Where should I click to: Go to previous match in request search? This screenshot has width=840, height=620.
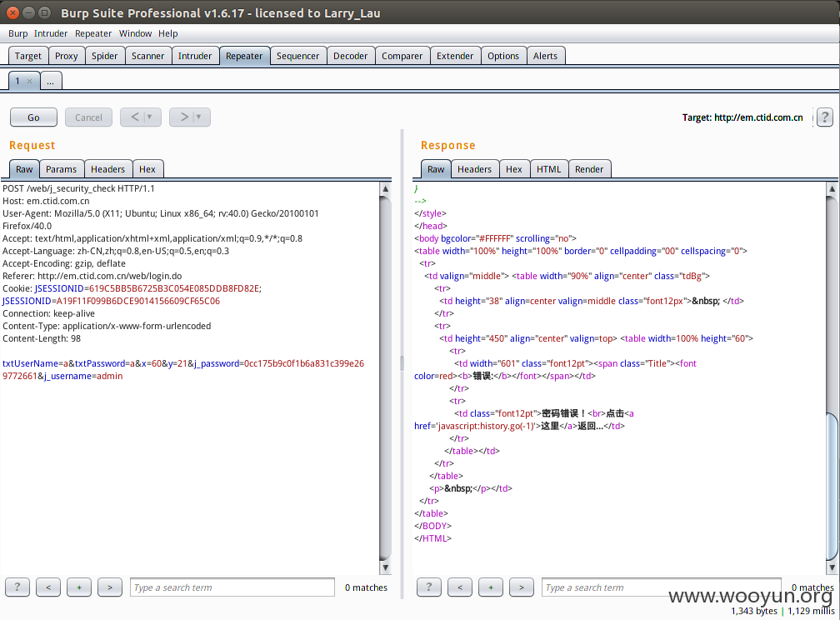pyautogui.click(x=48, y=587)
